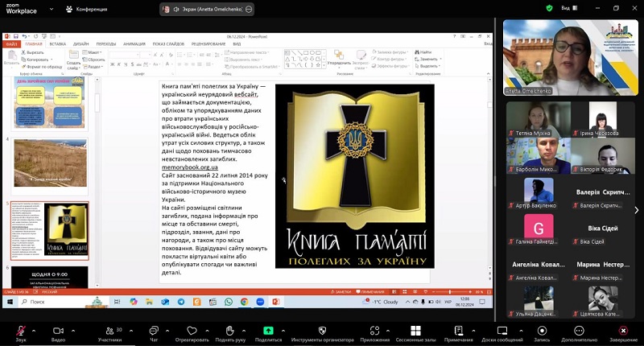The width and height of the screenshot is (644, 346).
Task: Open Вид view layout menu
Action: point(569,8)
